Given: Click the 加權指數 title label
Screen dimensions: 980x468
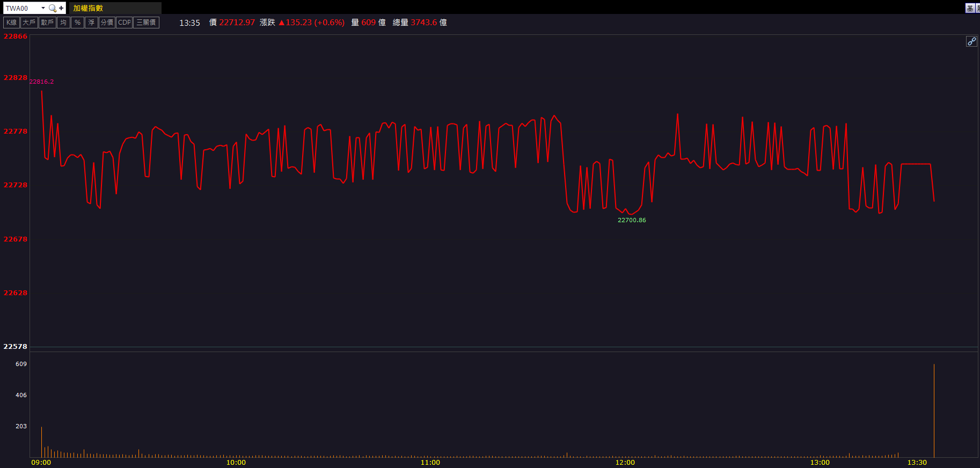Looking at the screenshot, I should (88, 8).
